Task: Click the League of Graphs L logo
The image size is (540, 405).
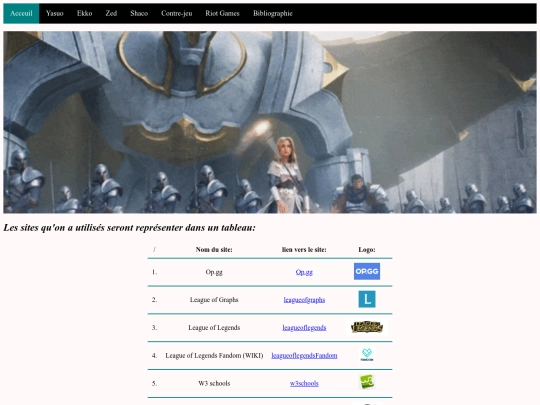Action: pyautogui.click(x=367, y=299)
